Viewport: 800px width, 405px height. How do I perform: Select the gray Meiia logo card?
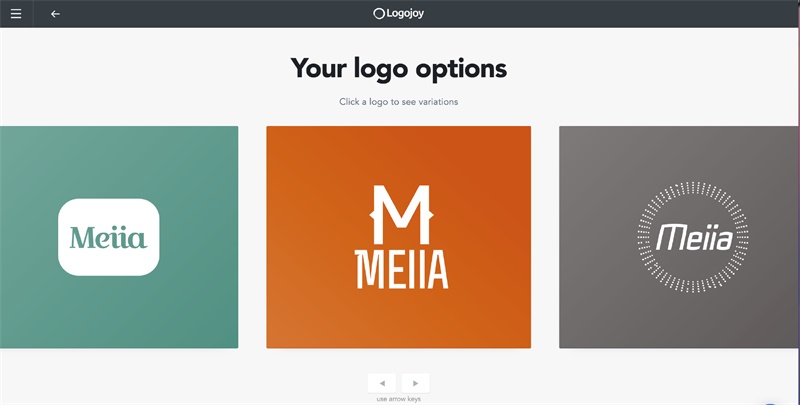[679, 237]
